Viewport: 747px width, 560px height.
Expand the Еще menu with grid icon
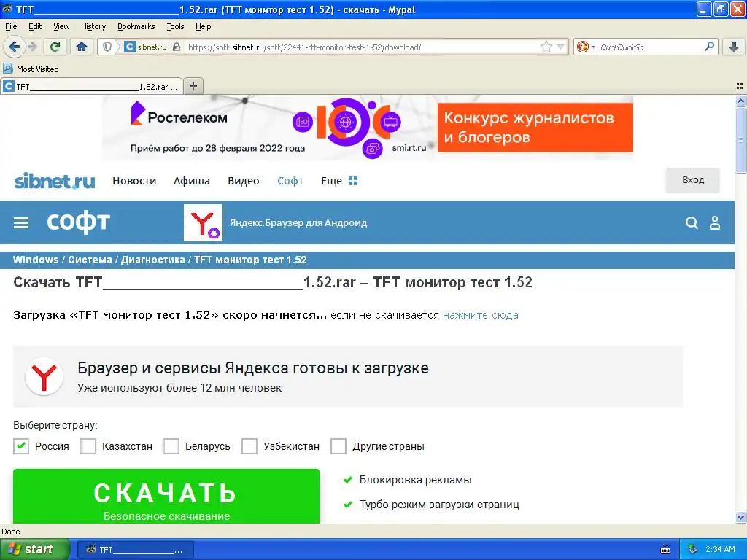(x=338, y=181)
